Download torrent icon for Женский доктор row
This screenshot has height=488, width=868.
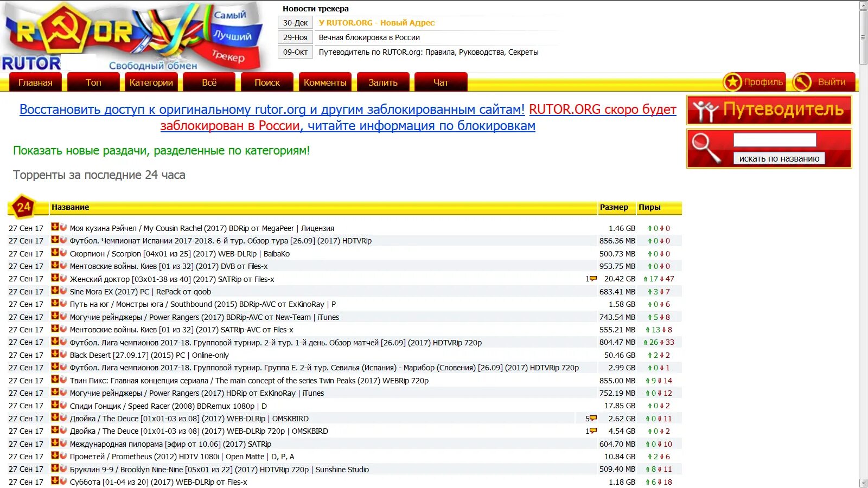click(55, 278)
